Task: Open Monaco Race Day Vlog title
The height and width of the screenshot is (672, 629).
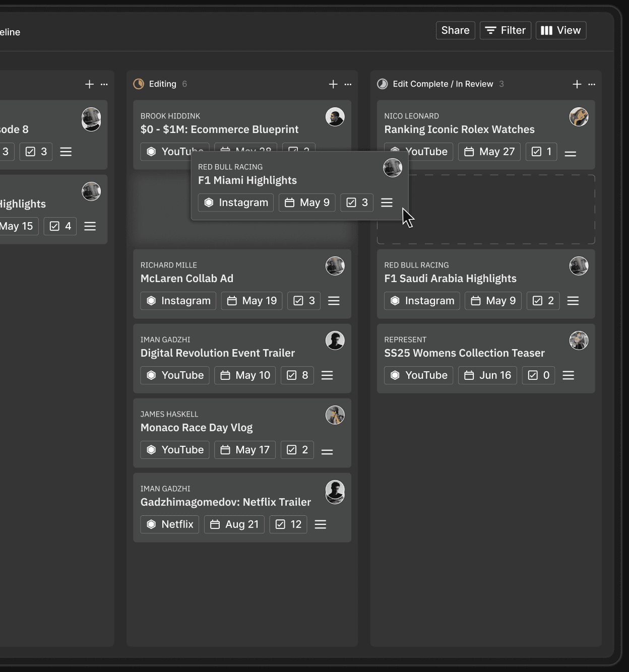Action: coord(197,428)
